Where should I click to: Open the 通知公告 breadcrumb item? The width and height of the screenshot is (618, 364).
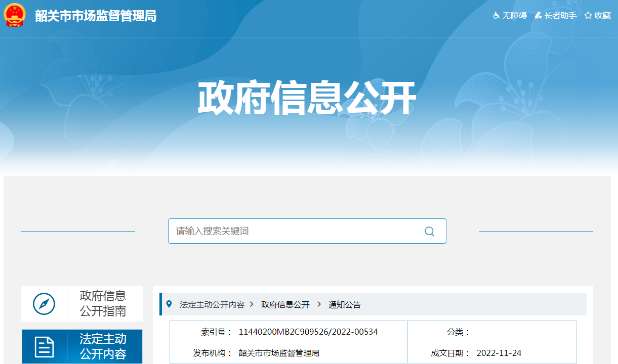click(x=345, y=305)
